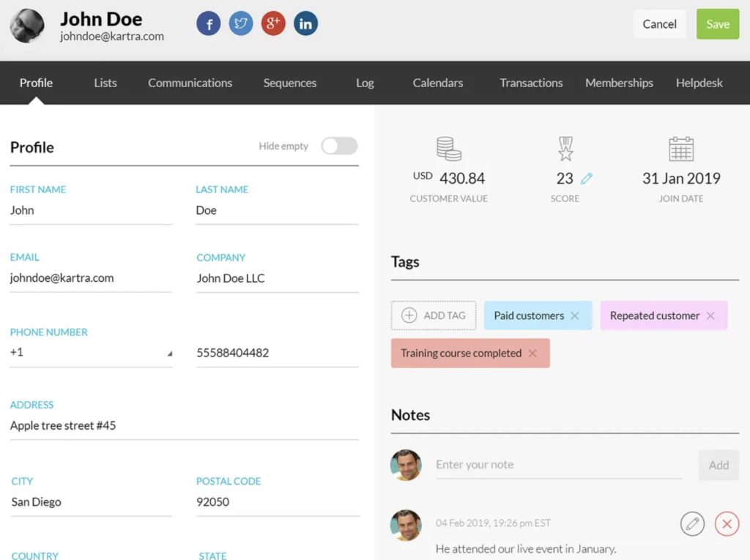Select the Paid customers tag label
This screenshot has width=750, height=560.
point(529,316)
